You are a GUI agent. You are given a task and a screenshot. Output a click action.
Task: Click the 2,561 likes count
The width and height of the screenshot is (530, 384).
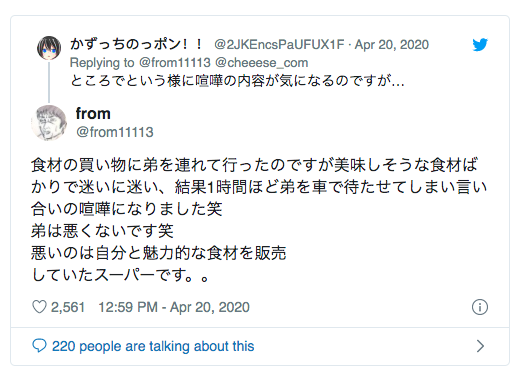(x=68, y=307)
